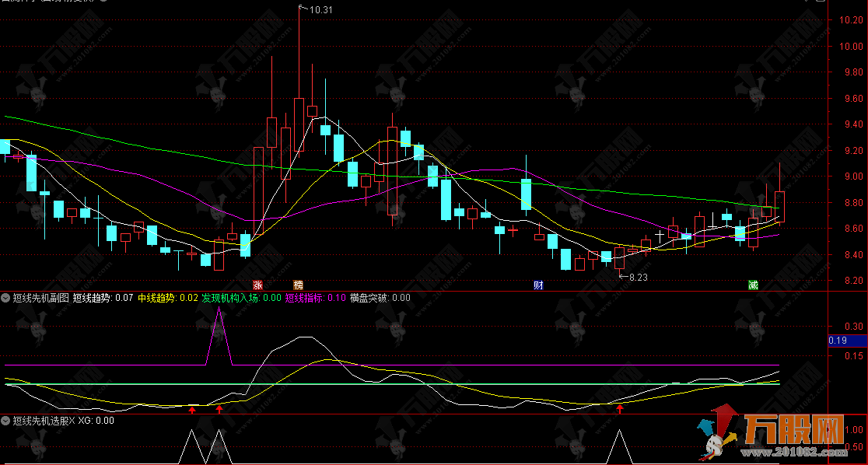Click the 涨 event marker icon

click(257, 285)
